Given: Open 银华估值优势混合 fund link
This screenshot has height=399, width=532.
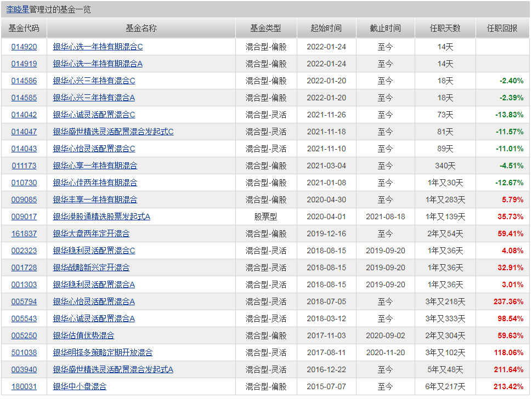Looking at the screenshot, I should click(83, 335).
